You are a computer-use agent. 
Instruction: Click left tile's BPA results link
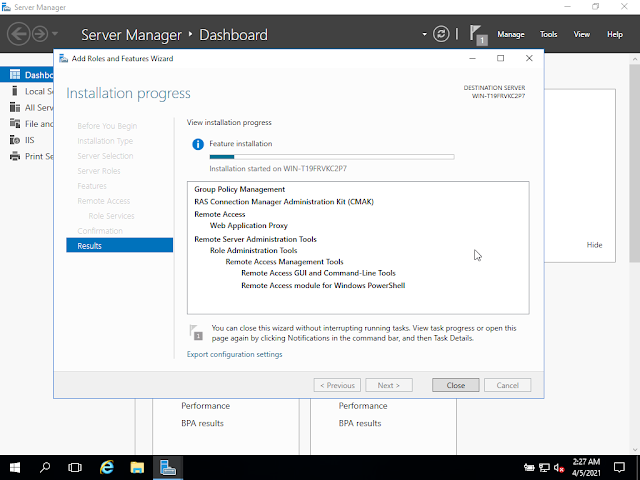[202, 423]
